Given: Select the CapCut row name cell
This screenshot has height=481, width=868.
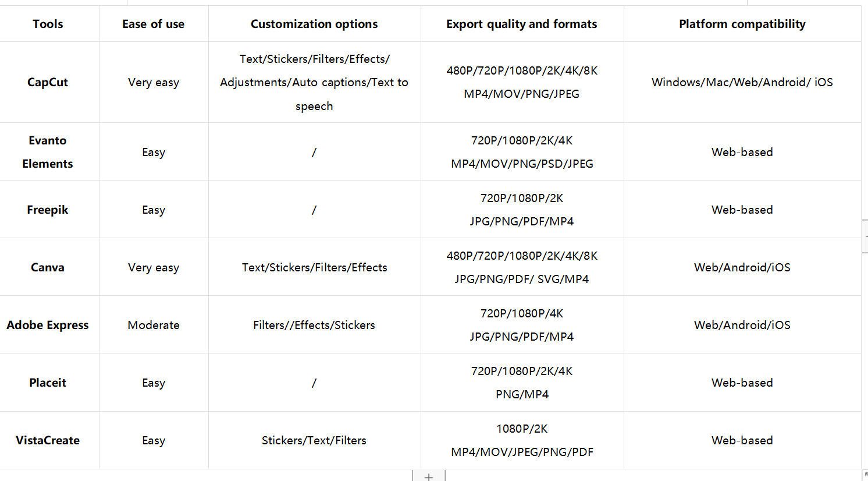Looking at the screenshot, I should tap(48, 82).
